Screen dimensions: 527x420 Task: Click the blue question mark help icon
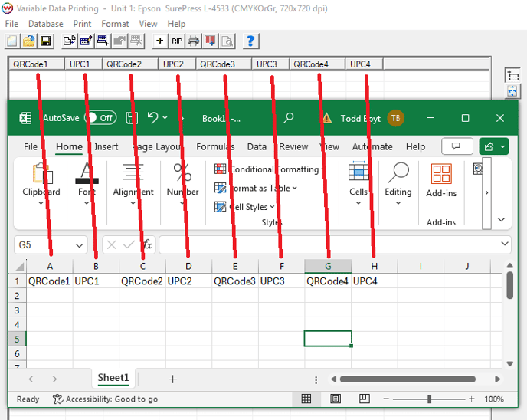(x=250, y=41)
